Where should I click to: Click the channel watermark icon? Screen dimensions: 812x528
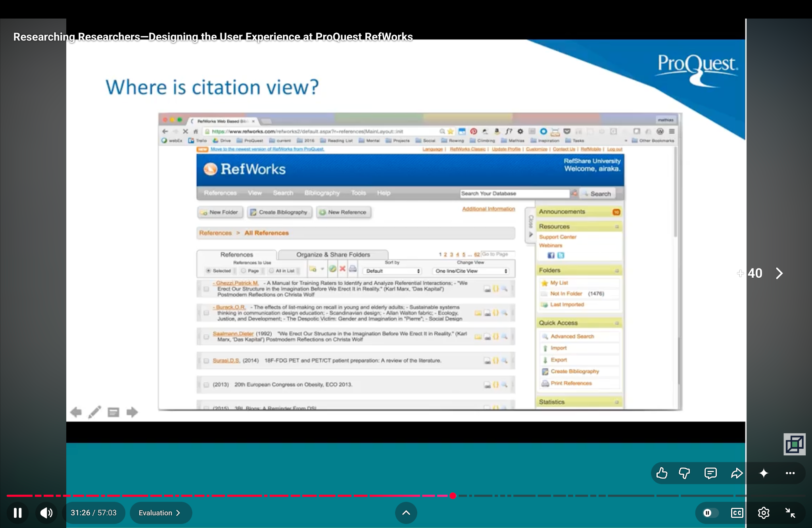point(794,444)
